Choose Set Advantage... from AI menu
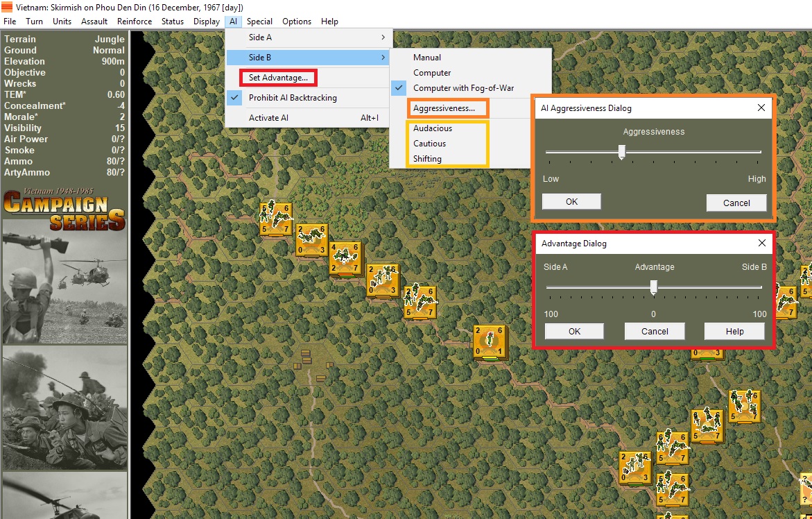The height and width of the screenshot is (519, 812). point(278,78)
